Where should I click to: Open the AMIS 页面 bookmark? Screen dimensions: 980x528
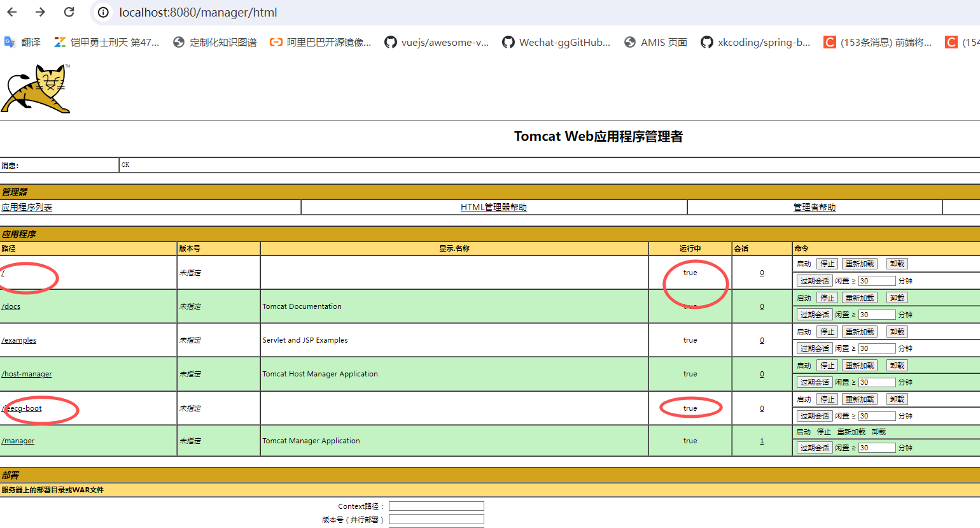655,42
